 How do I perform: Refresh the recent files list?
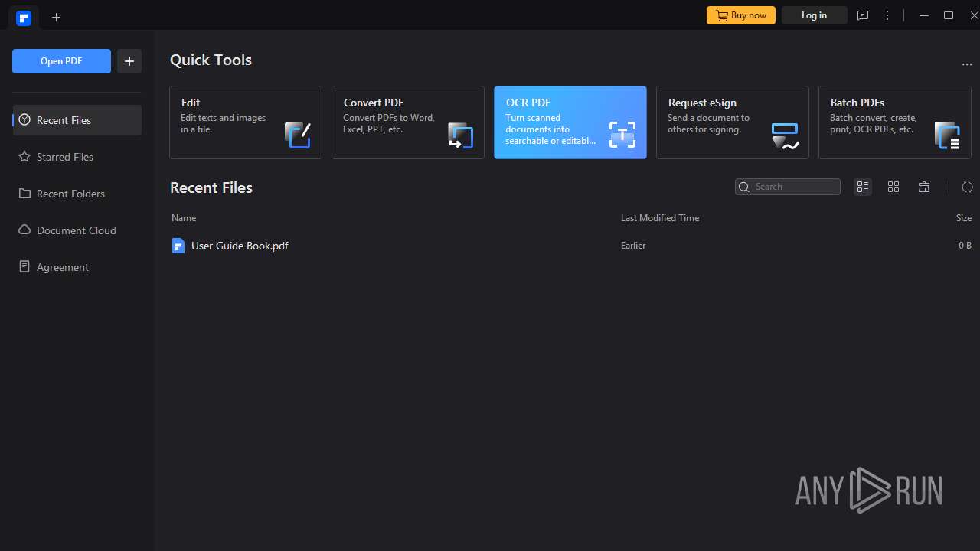967,187
